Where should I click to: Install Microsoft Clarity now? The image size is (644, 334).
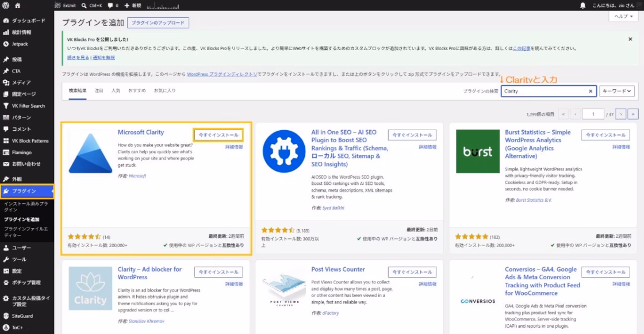point(218,135)
